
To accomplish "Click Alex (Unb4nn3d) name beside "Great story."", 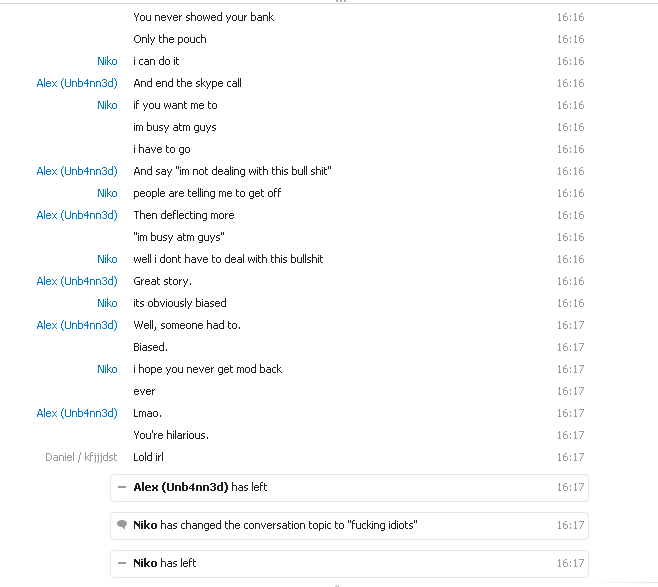I will (77, 281).
